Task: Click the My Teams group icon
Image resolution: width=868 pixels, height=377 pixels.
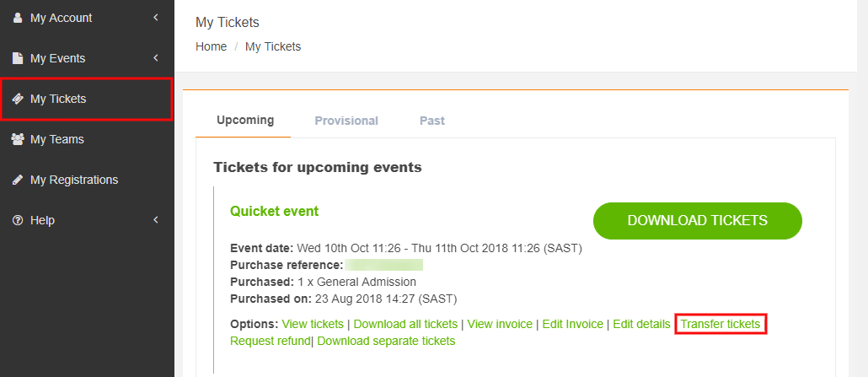Action: (x=18, y=139)
